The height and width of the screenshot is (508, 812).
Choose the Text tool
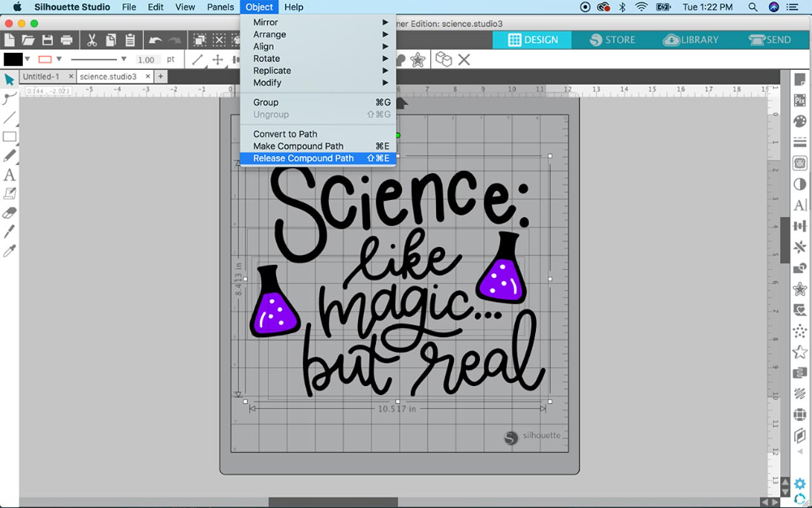click(x=10, y=175)
